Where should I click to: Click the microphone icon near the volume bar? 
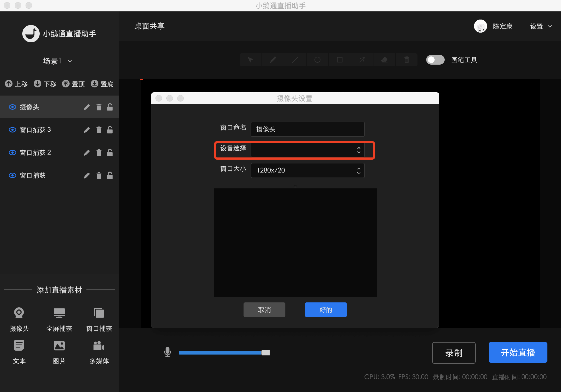pyautogui.click(x=167, y=352)
